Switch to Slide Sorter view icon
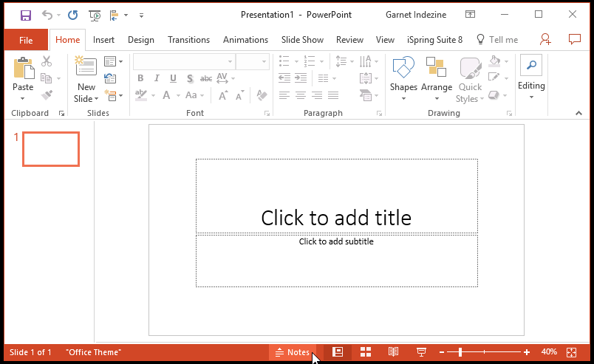This screenshot has width=594, height=364. tap(366, 352)
